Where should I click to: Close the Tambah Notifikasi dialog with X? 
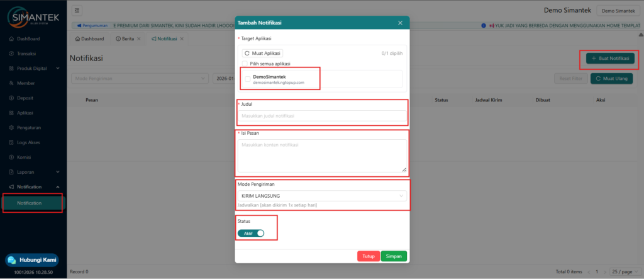pos(401,23)
